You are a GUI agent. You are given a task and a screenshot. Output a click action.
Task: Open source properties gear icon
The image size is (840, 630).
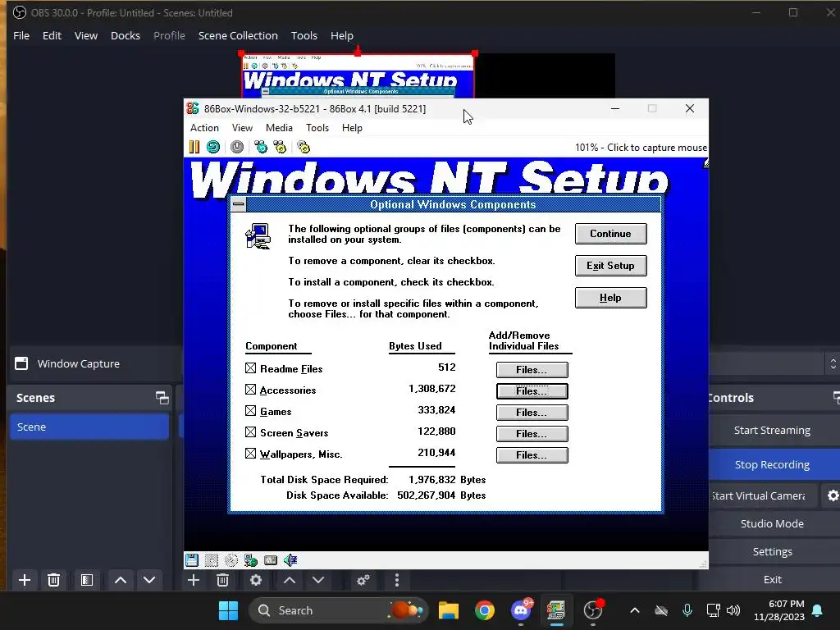click(256, 580)
